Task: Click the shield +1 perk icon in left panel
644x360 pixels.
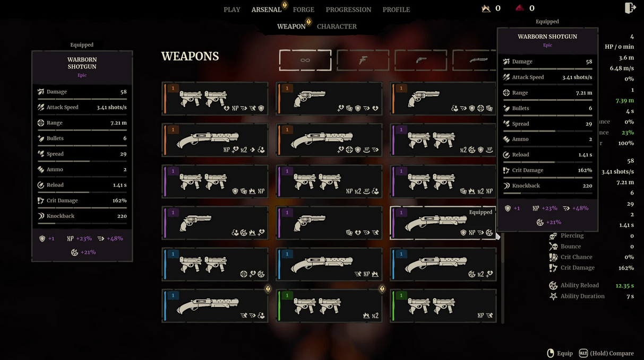Action: point(42,239)
